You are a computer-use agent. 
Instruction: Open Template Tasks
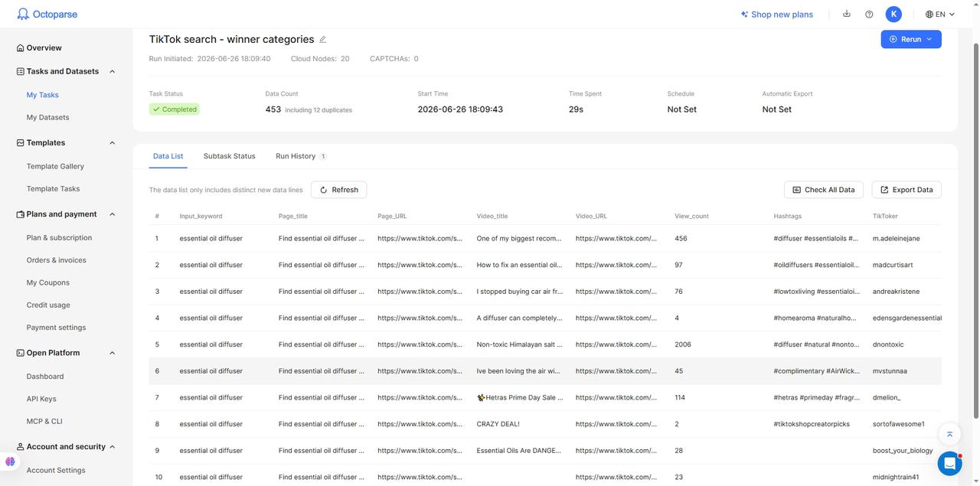pyautogui.click(x=53, y=188)
